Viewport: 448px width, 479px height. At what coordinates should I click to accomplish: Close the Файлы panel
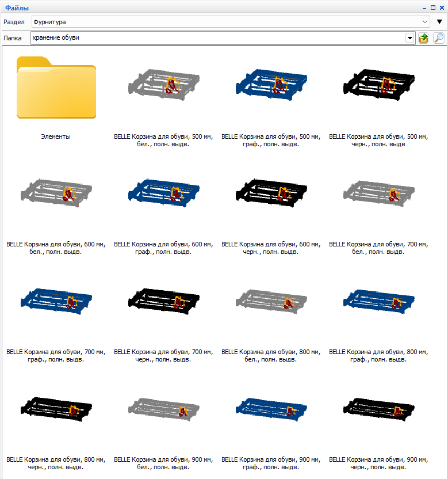pos(442,7)
